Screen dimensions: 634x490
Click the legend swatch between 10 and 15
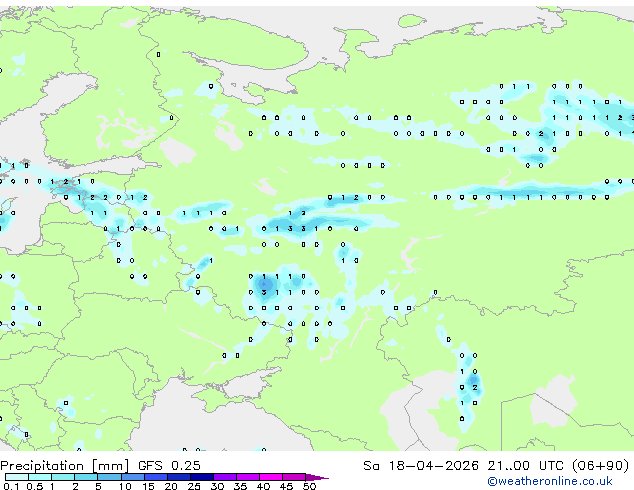[x=132, y=477]
